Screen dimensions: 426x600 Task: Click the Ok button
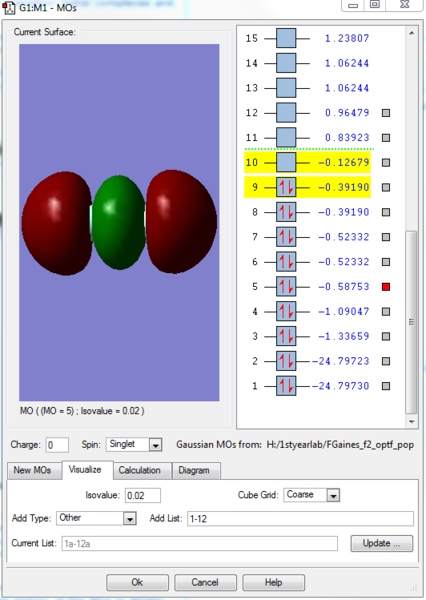tap(137, 582)
